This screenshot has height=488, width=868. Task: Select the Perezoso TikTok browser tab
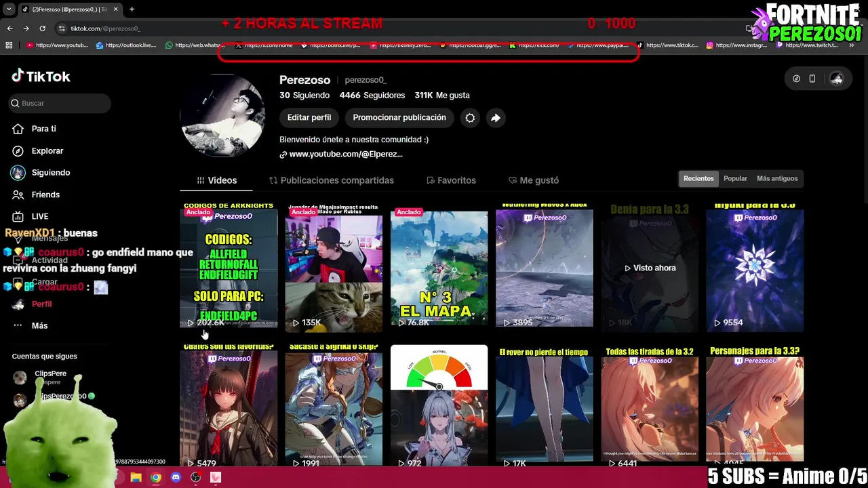[69, 9]
